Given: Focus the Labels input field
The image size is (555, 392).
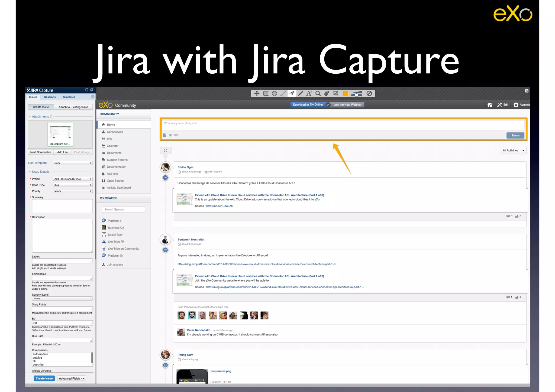Looking at the screenshot, I should (x=62, y=261).
